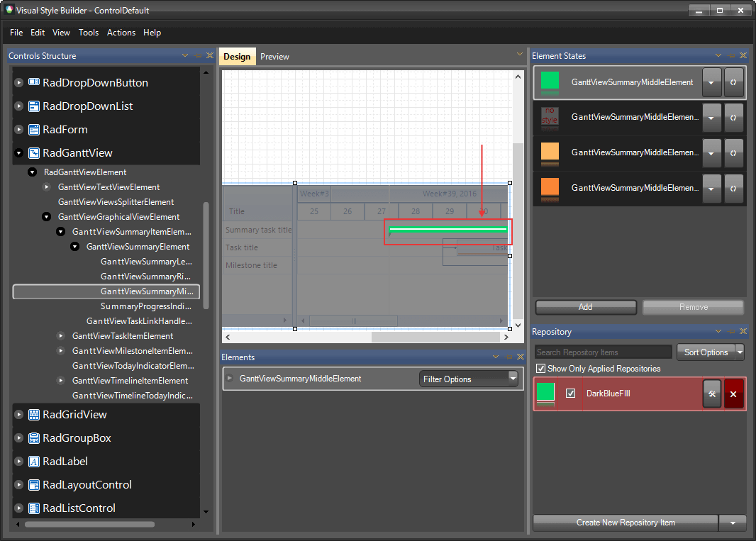Collapse the GanttViewGraphicalViewElement tree node
756x541 pixels.
(x=46, y=216)
